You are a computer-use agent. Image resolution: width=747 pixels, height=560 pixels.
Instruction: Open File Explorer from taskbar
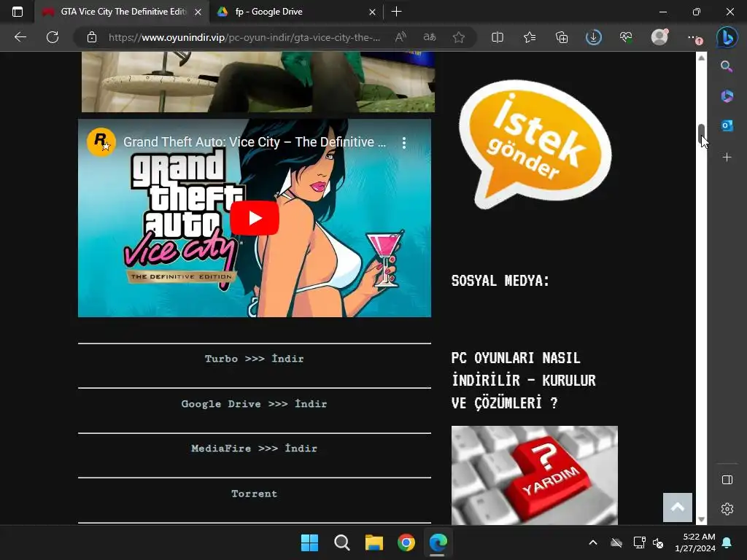coord(374,542)
